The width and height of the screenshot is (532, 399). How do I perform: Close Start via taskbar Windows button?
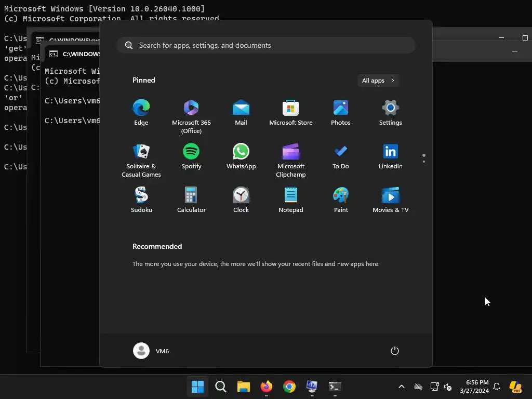(x=197, y=387)
